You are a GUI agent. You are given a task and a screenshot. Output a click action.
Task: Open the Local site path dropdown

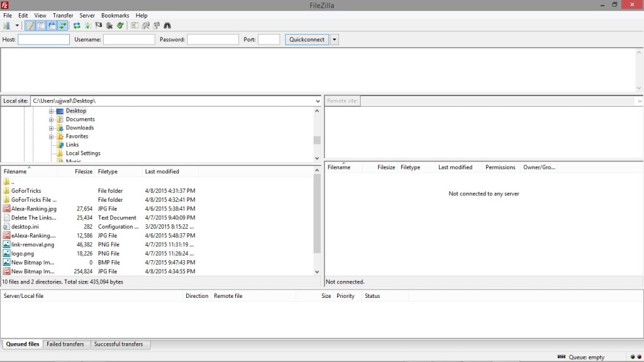point(318,101)
